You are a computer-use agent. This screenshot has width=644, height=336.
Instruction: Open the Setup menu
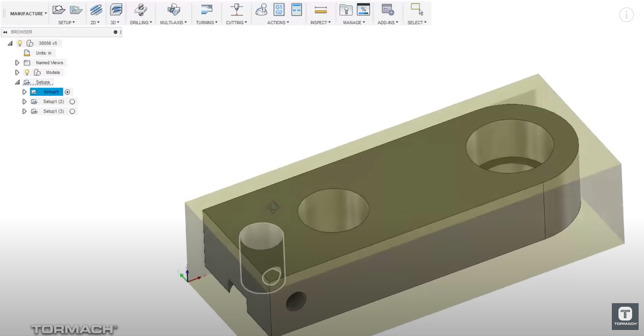click(66, 23)
